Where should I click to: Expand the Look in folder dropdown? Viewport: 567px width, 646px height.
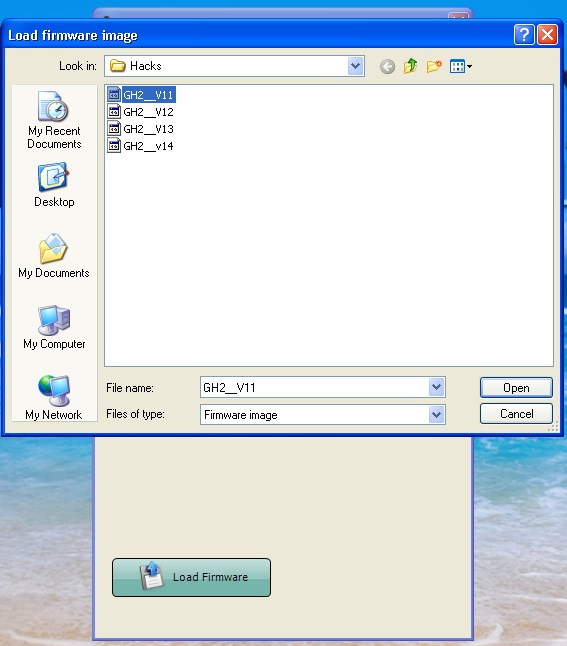coord(355,66)
